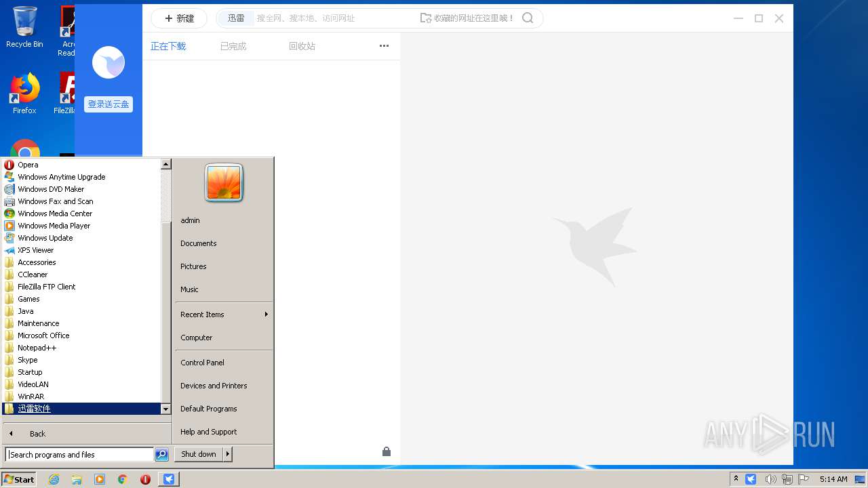Expand the WinRAR folder
This screenshot has width=868, height=488.
81,396
